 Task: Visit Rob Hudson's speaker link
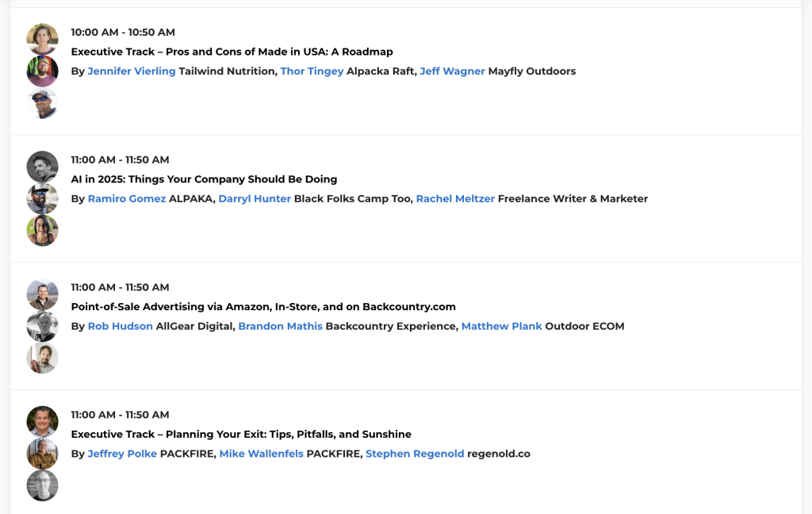point(121,326)
